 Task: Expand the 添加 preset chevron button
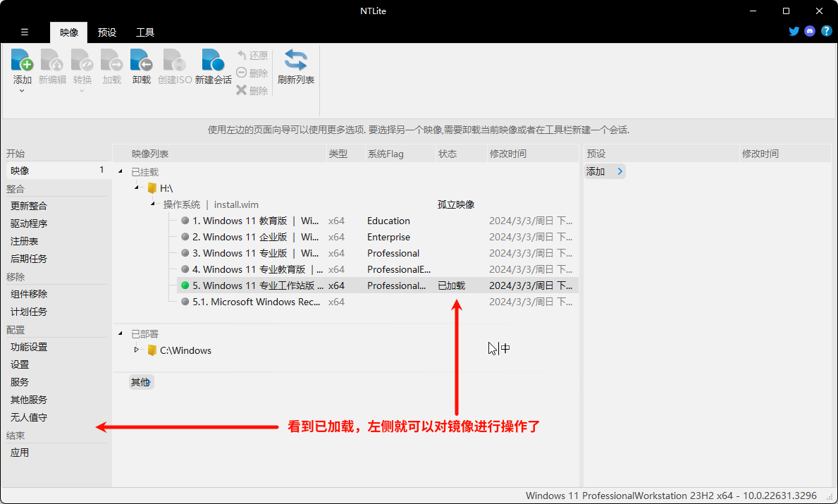pyautogui.click(x=620, y=171)
